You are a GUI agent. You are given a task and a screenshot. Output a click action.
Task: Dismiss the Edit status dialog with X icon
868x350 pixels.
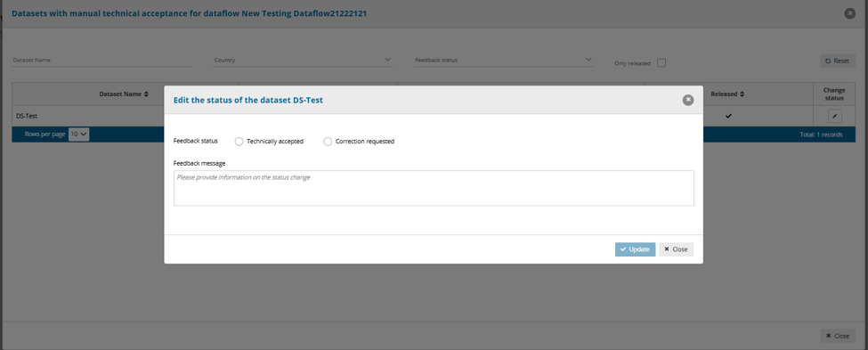[687, 100]
